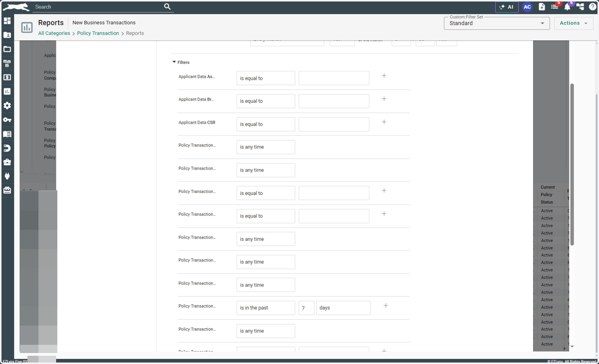This screenshot has width=599, height=364.
Task: Click the Applicant Data CSR label
Action: click(x=197, y=122)
